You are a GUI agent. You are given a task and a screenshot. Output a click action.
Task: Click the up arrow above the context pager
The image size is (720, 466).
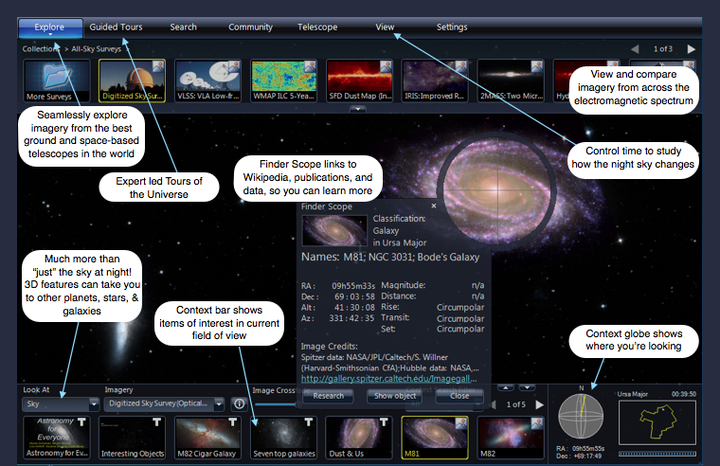point(506,388)
